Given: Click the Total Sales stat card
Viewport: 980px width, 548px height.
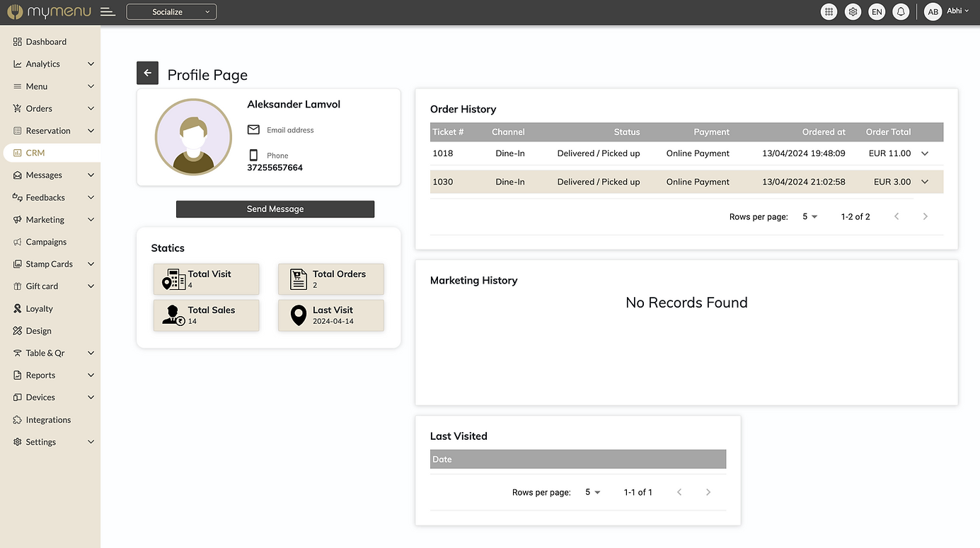Looking at the screenshot, I should coord(206,315).
